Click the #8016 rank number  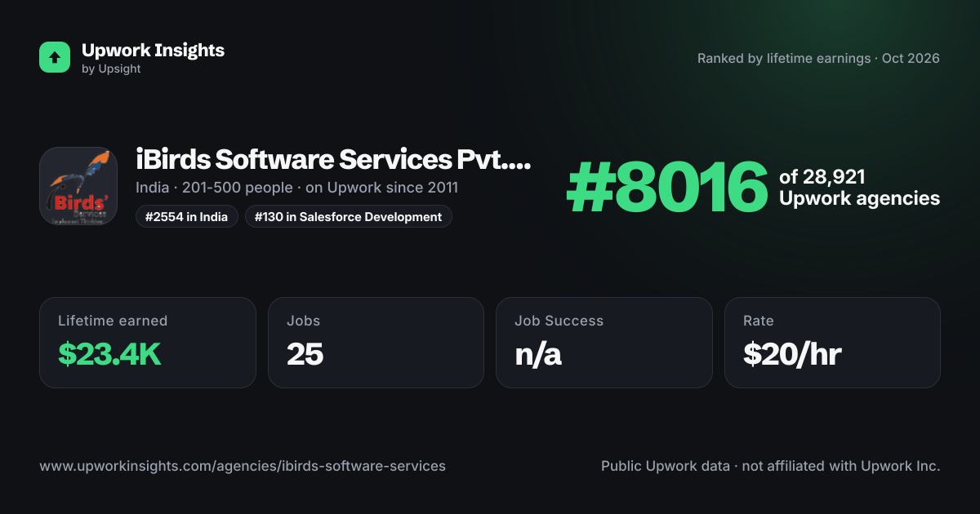(667, 188)
